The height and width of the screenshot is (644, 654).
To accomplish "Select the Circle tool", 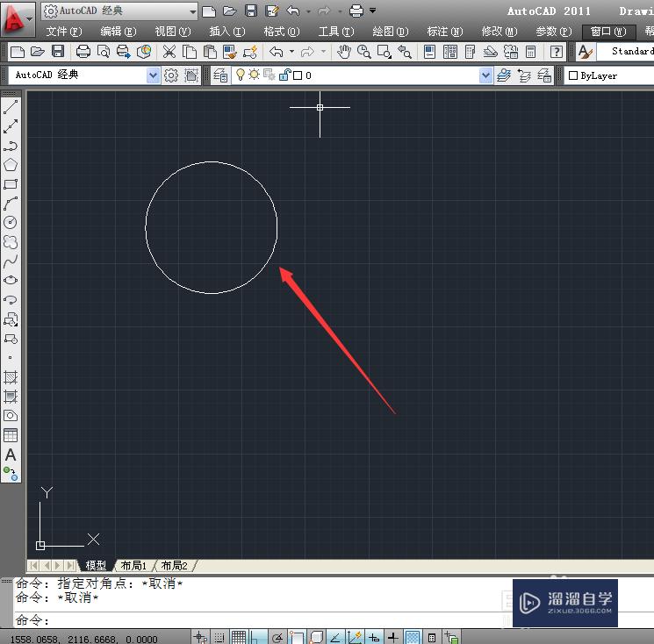I will tap(11, 223).
